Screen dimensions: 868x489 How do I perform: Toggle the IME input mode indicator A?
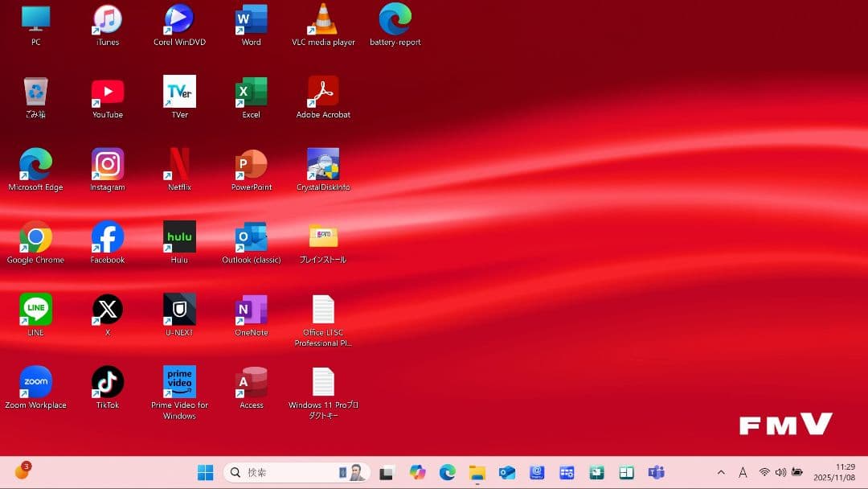point(743,472)
